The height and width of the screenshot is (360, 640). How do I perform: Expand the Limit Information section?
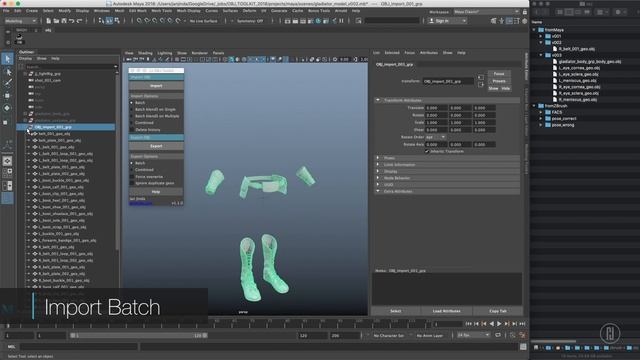[x=378, y=164]
